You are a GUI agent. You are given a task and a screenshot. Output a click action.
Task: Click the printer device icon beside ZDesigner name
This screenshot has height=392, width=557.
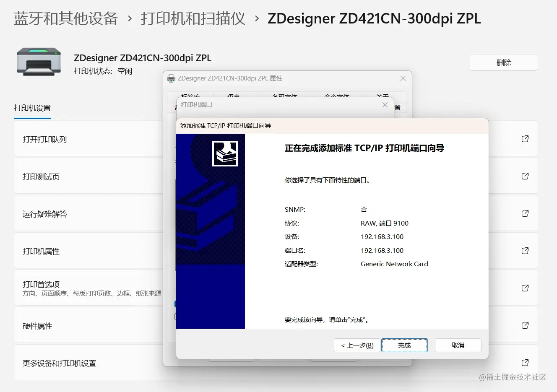pos(38,62)
